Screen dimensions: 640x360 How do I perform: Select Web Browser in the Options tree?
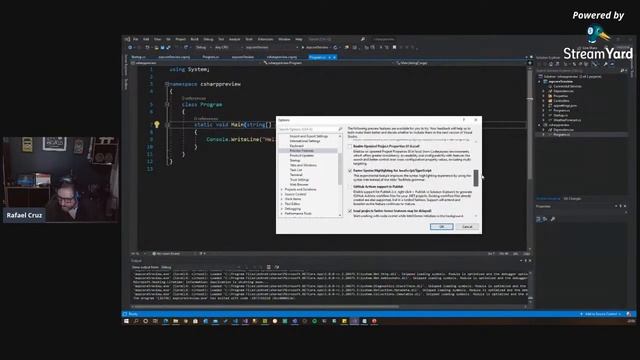click(299, 184)
